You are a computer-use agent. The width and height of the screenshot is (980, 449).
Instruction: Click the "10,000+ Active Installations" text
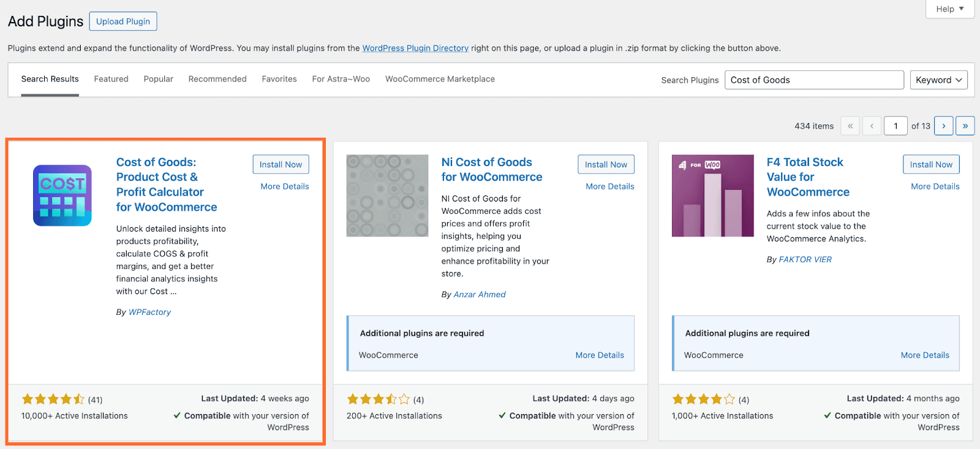click(75, 415)
